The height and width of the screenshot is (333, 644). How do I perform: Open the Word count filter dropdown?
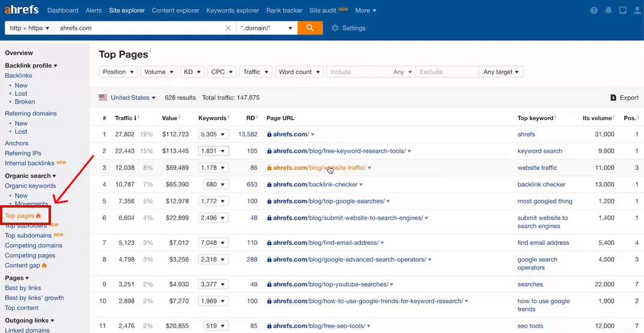(299, 72)
